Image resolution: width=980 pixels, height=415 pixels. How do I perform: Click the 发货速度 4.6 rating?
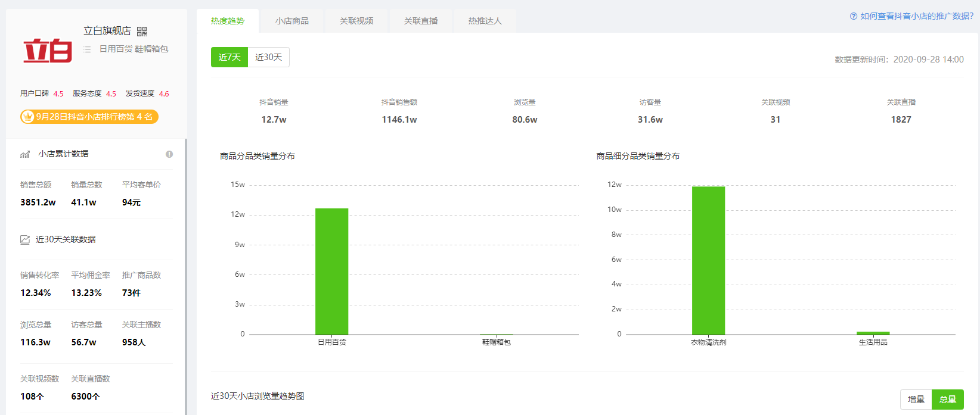pyautogui.click(x=147, y=93)
